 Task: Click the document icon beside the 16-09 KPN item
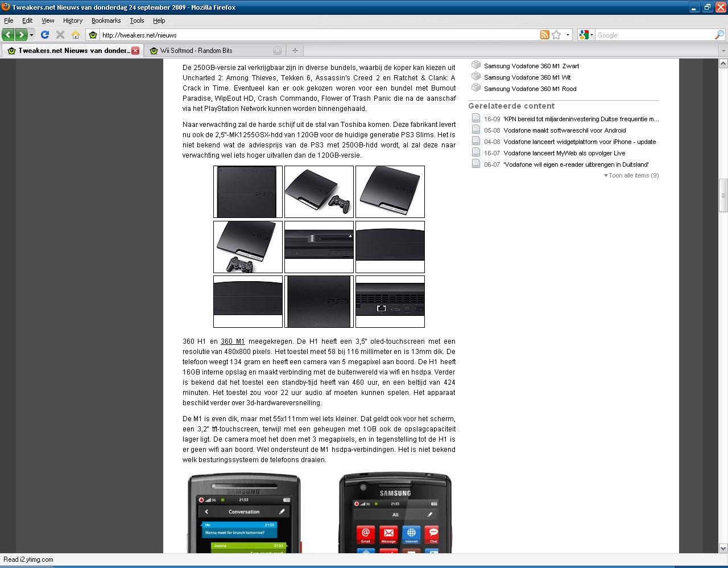(476, 118)
